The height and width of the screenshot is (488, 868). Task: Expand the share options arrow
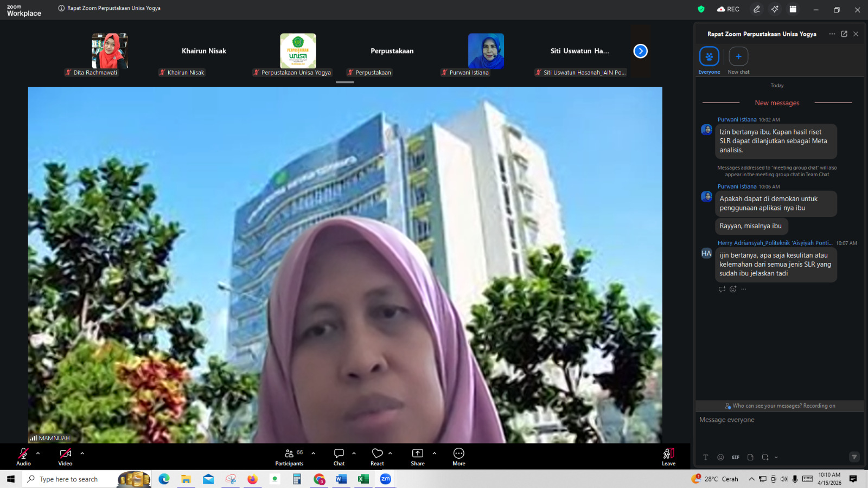tap(434, 453)
